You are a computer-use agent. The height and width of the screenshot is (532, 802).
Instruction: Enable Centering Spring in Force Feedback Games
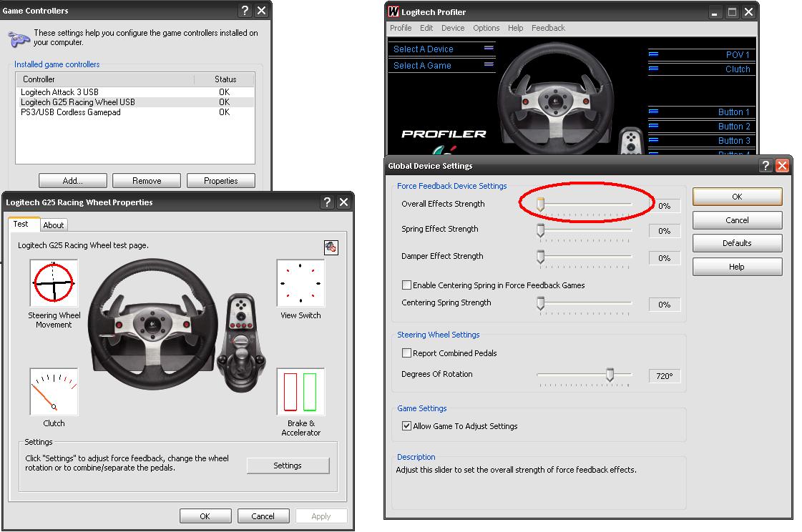click(x=406, y=285)
